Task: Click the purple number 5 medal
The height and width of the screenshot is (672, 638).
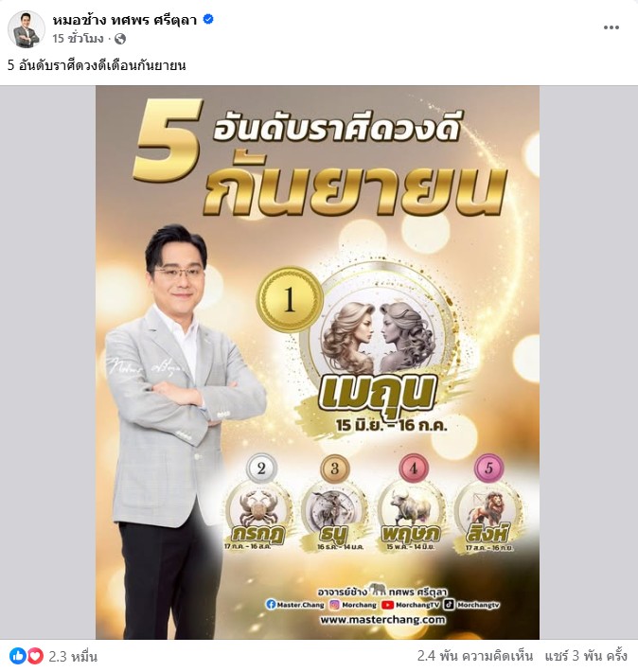Action: pos(488,468)
